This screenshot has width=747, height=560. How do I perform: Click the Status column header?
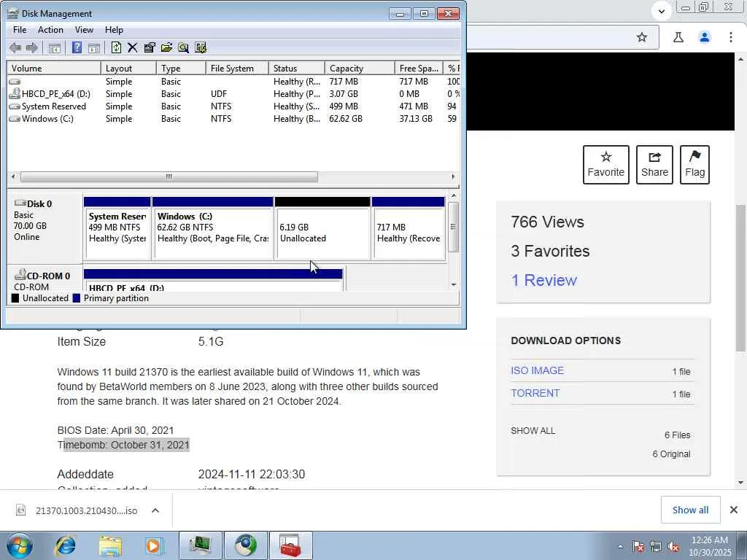tap(296, 68)
